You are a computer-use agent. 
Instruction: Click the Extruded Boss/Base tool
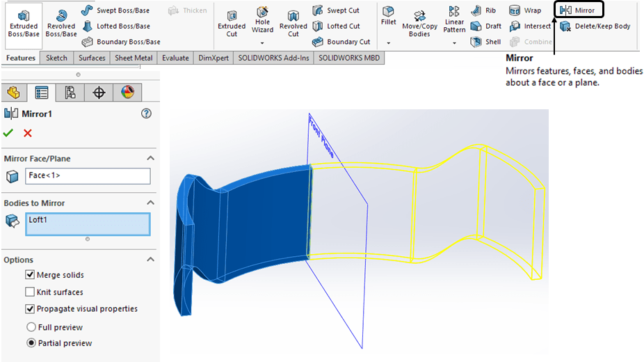[24, 23]
